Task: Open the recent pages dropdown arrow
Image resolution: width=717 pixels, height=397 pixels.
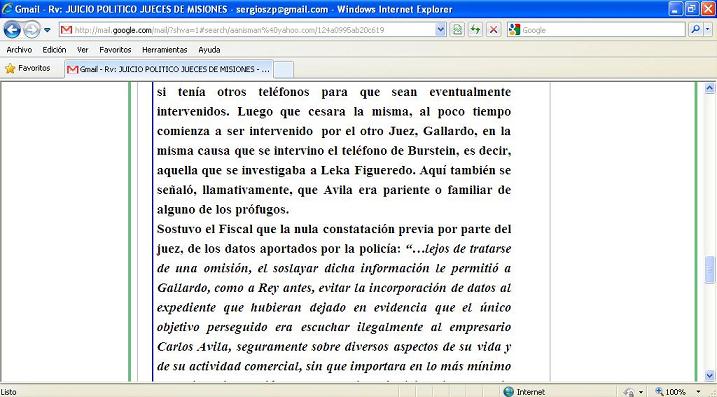Action: click(48, 31)
